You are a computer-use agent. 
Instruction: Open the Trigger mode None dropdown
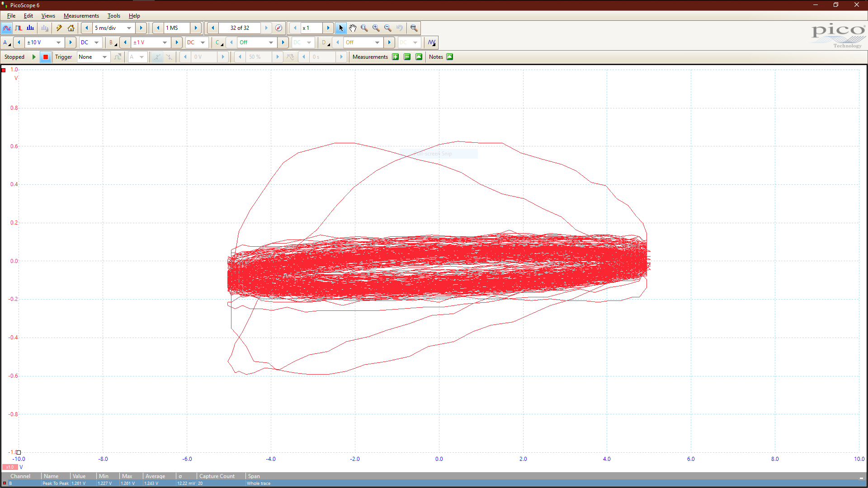pos(104,57)
